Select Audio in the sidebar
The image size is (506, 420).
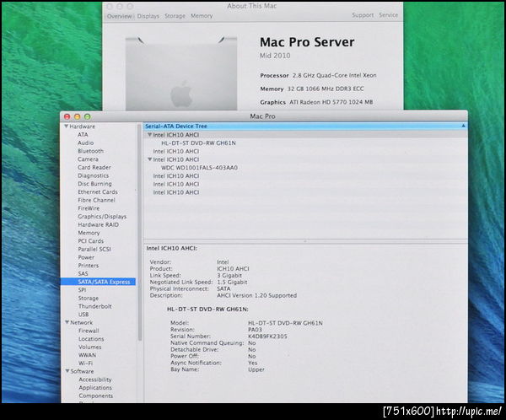tap(85, 143)
